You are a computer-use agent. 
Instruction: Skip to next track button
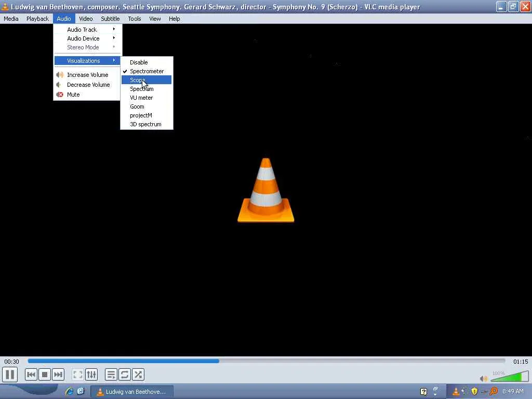coord(58,375)
